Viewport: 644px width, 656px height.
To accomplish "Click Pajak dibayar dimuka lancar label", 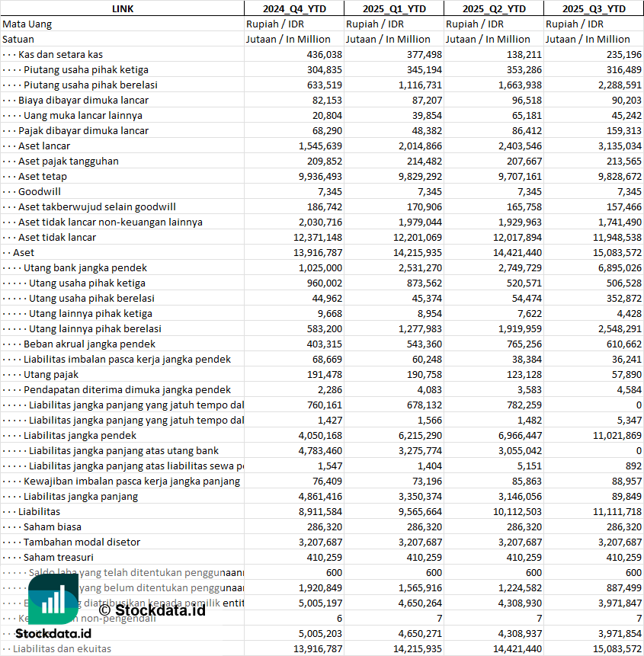I will click(x=83, y=131).
